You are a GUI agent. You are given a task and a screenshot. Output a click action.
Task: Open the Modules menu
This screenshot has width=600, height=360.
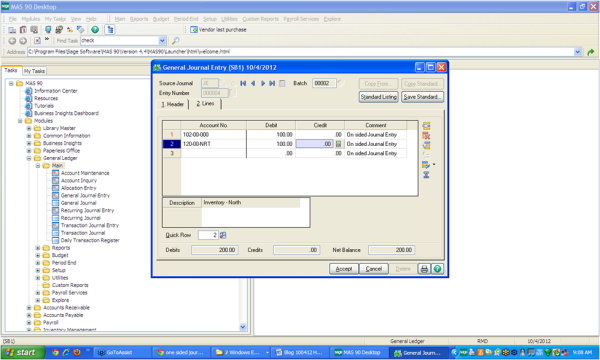(31, 19)
